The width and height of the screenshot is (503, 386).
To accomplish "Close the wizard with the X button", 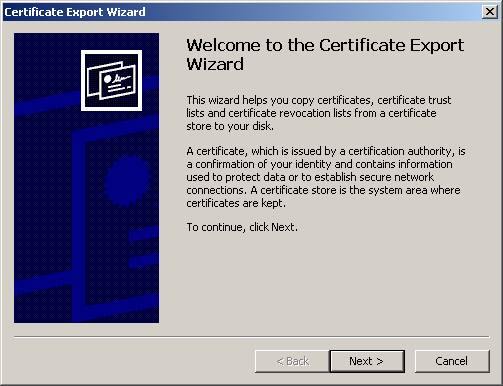I will [x=490, y=12].
